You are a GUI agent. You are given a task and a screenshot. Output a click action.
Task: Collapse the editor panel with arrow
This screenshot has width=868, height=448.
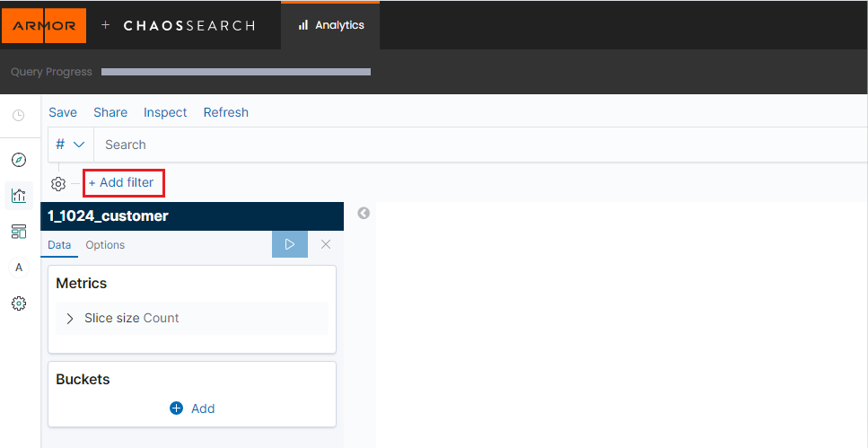(x=364, y=214)
